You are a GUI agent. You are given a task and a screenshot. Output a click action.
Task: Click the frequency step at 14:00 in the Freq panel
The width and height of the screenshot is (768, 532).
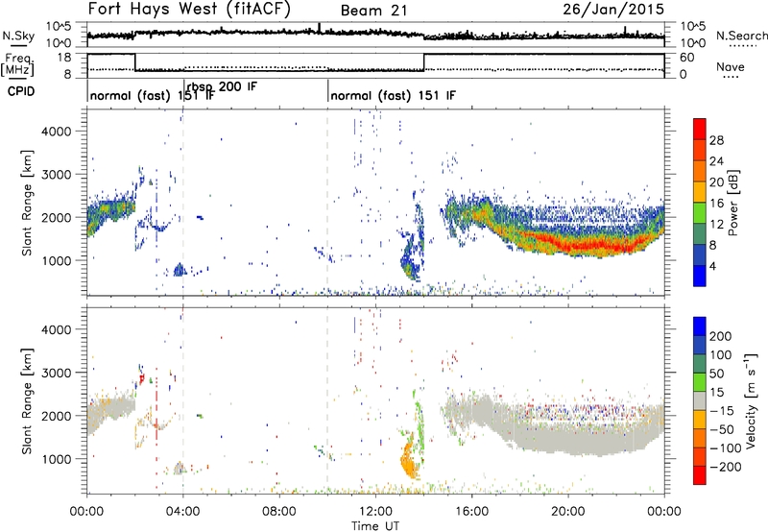coord(424,62)
